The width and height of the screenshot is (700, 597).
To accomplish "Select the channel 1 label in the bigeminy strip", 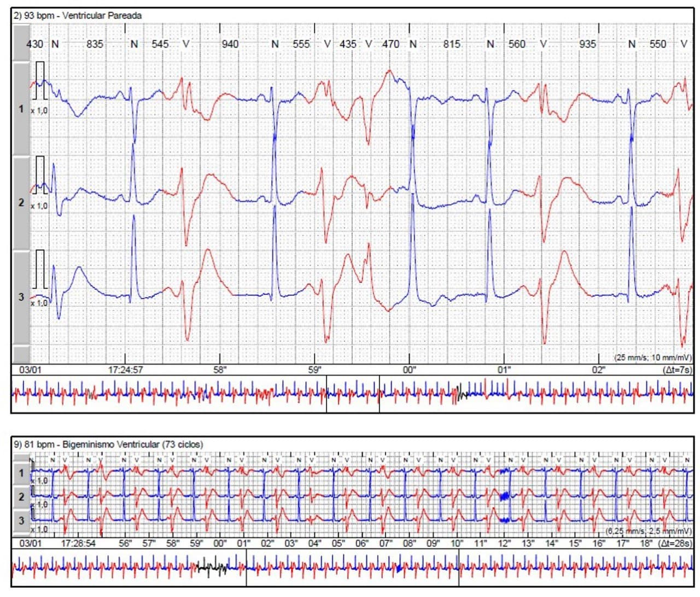I will click(x=21, y=473).
